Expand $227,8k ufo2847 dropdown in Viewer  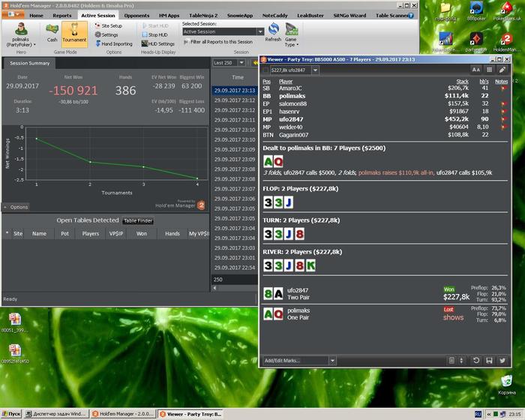click(x=315, y=70)
